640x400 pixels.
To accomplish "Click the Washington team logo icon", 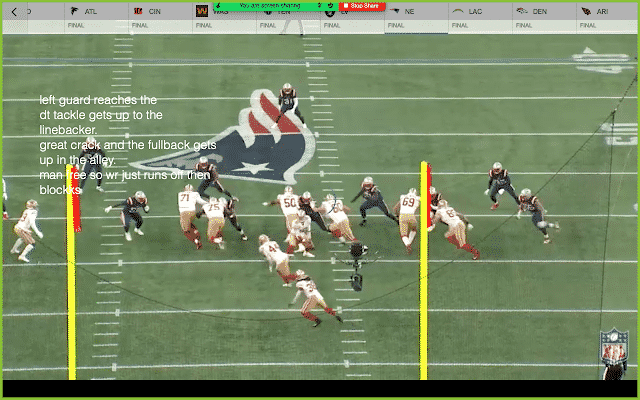I will pyautogui.click(x=201, y=11).
